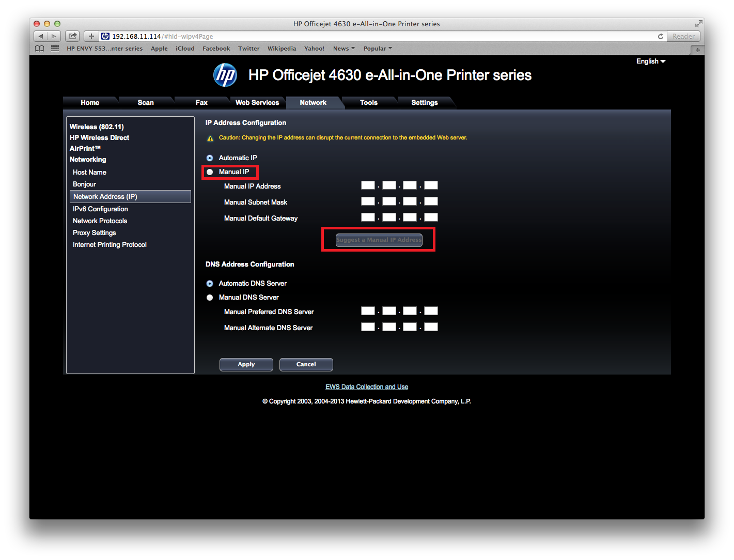Screen dimensions: 734x560
Task: Select the Manual IP radio button
Action: click(x=210, y=172)
